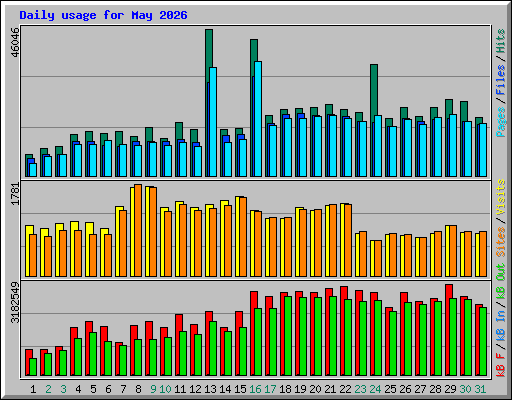Select green day label 31
This screenshot has height=400, width=512.
coord(480,389)
